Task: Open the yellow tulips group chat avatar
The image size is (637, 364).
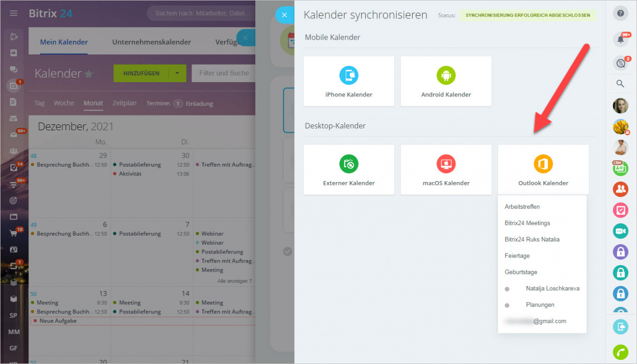Action: [620, 126]
